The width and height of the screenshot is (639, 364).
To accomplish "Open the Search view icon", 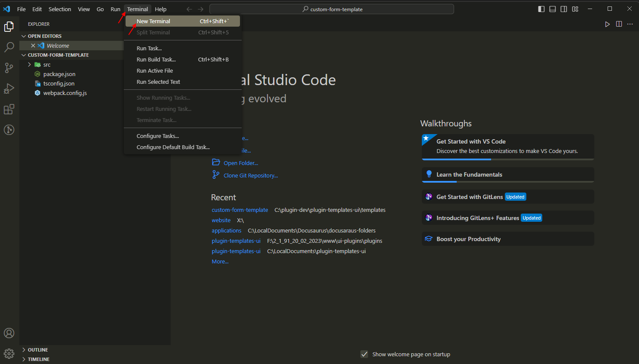I will pyautogui.click(x=9, y=47).
